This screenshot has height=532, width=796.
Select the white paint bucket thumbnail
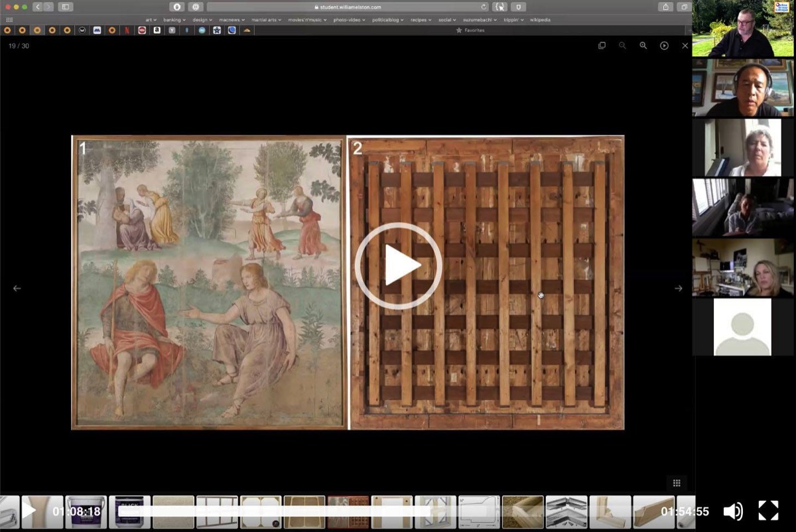pos(86,512)
